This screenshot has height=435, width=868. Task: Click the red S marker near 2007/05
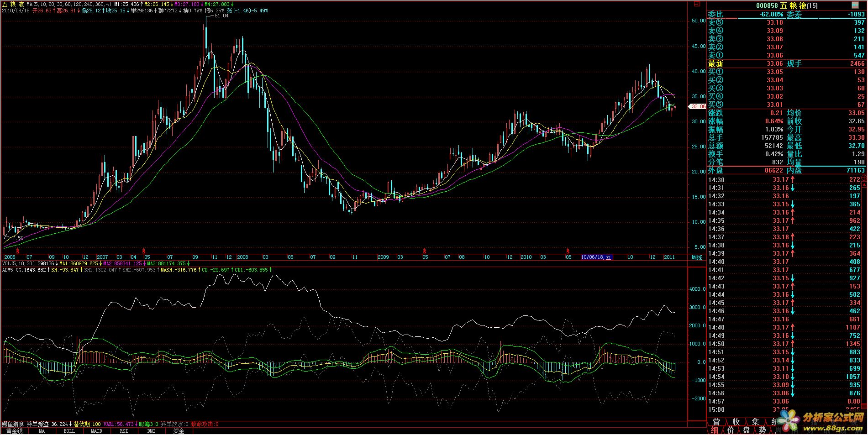click(143, 251)
